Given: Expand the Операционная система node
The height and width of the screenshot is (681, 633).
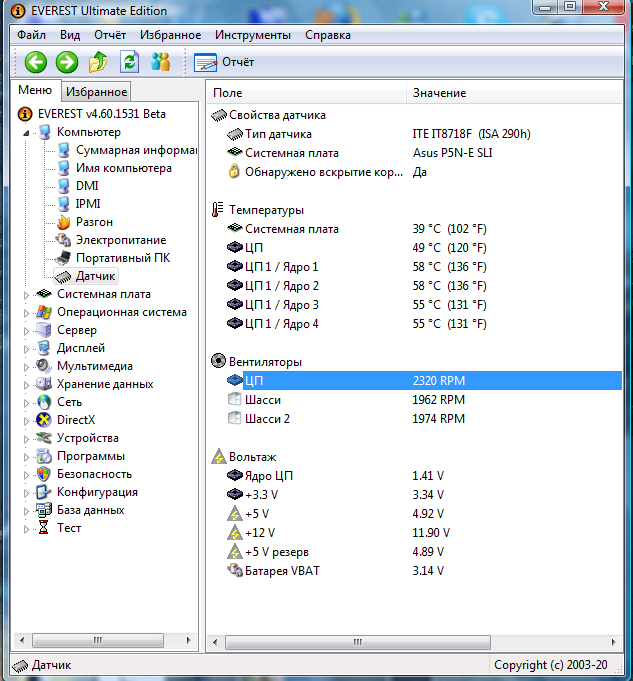Looking at the screenshot, I should [x=27, y=313].
